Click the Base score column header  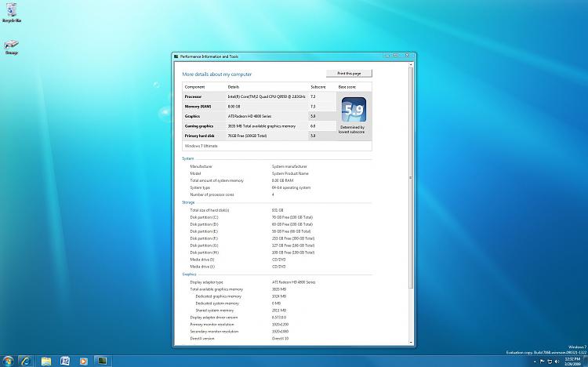(347, 87)
